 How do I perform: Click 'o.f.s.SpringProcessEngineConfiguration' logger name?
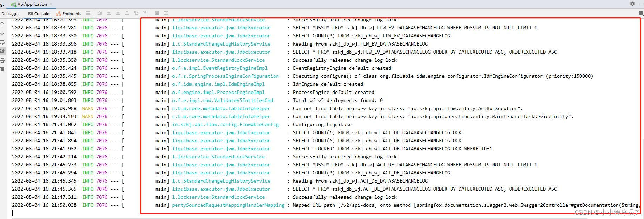(x=225, y=76)
